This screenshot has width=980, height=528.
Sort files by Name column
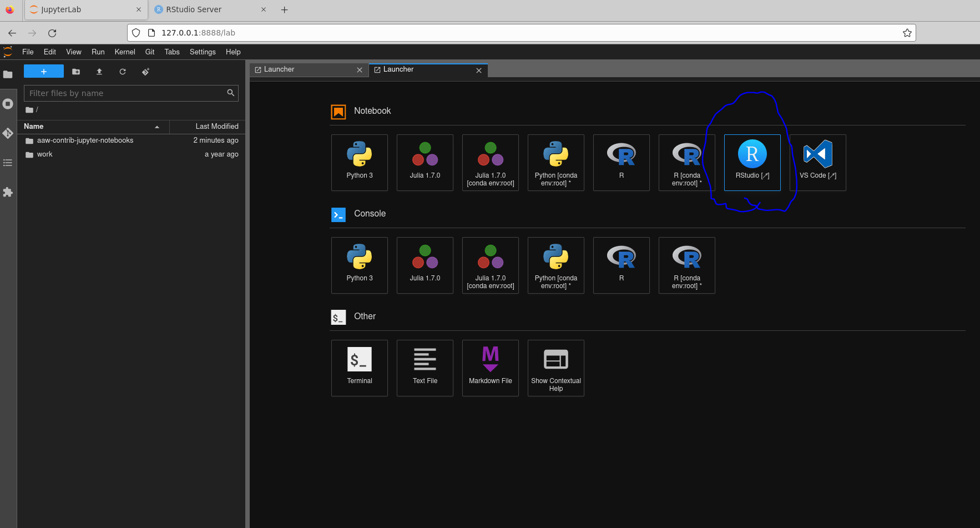(x=92, y=127)
